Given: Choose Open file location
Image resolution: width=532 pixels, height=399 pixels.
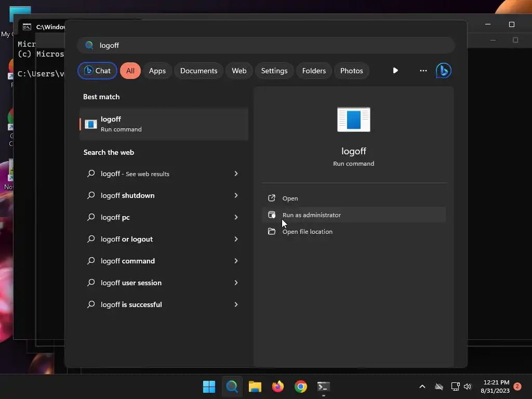Looking at the screenshot, I should tap(353, 231).
